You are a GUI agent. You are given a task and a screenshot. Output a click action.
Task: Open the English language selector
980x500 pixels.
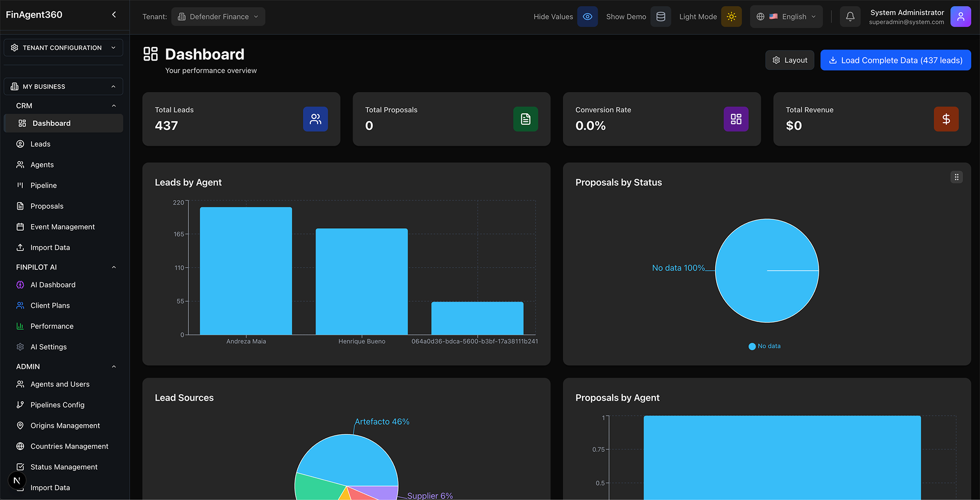point(786,16)
